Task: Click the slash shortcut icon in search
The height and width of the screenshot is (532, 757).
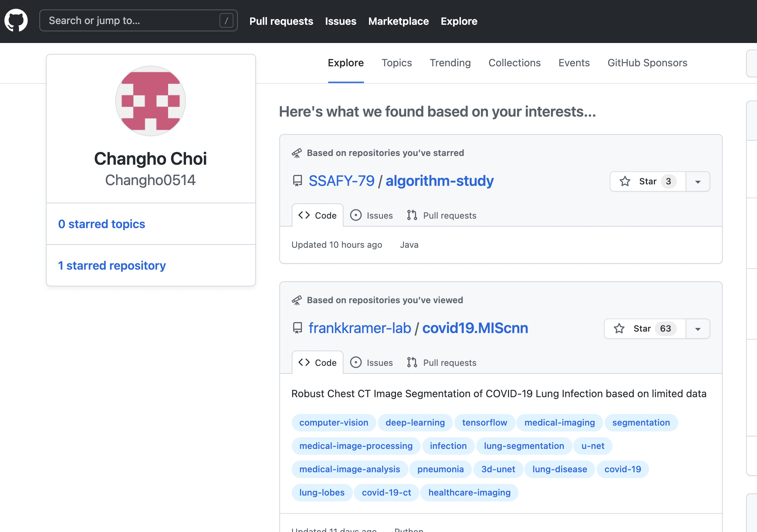Action: [226, 21]
